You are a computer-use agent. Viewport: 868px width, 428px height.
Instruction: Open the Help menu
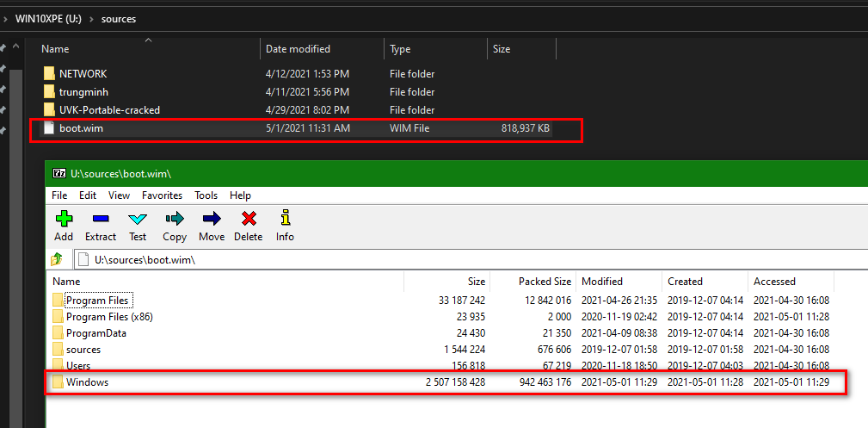240,195
